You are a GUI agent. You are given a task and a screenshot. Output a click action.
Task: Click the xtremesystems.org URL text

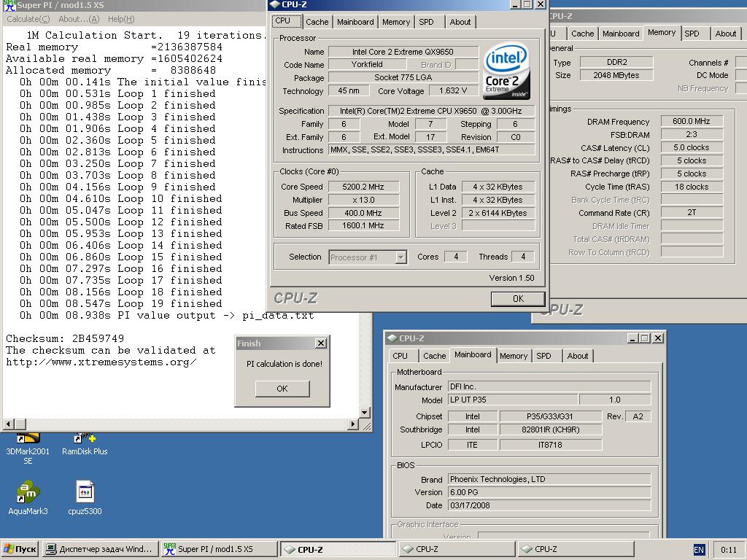point(101,362)
